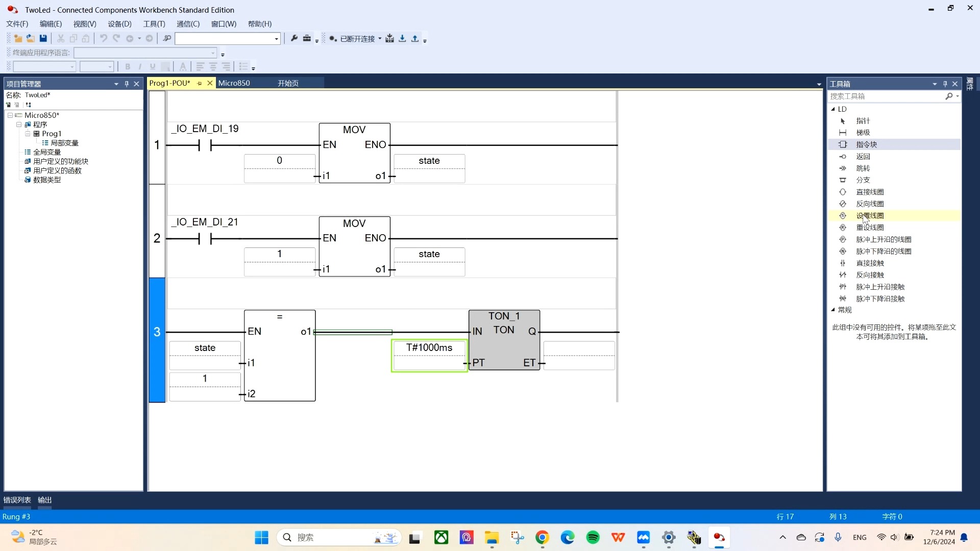This screenshot has height=551, width=980.
Task: Open the 项目管理器 panel options dropdown
Action: (116, 84)
